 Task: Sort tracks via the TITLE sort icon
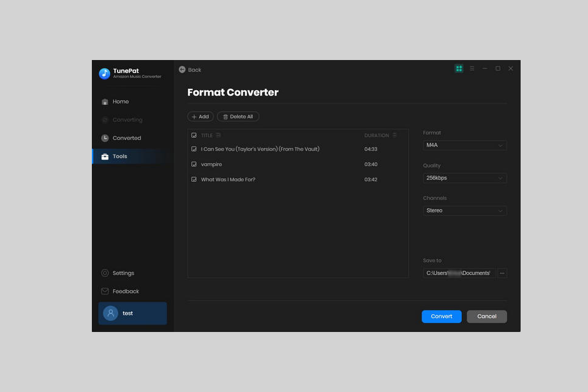(x=218, y=135)
